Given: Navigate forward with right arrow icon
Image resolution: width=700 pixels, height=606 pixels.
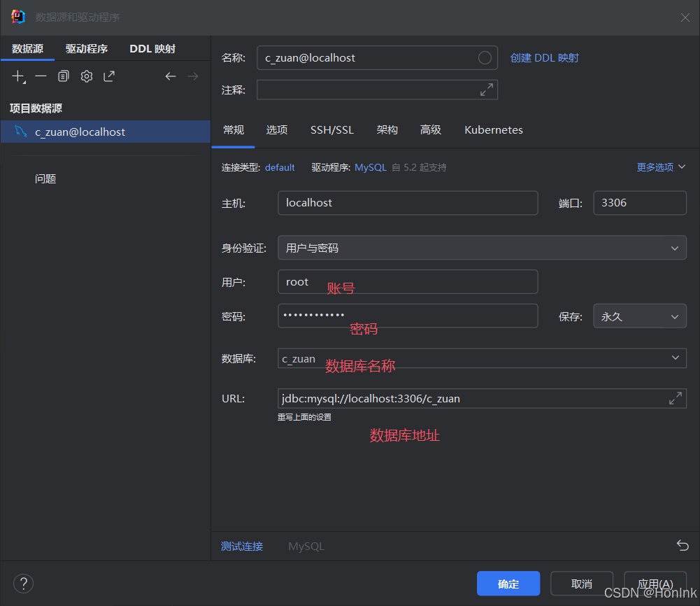Looking at the screenshot, I should click(193, 76).
